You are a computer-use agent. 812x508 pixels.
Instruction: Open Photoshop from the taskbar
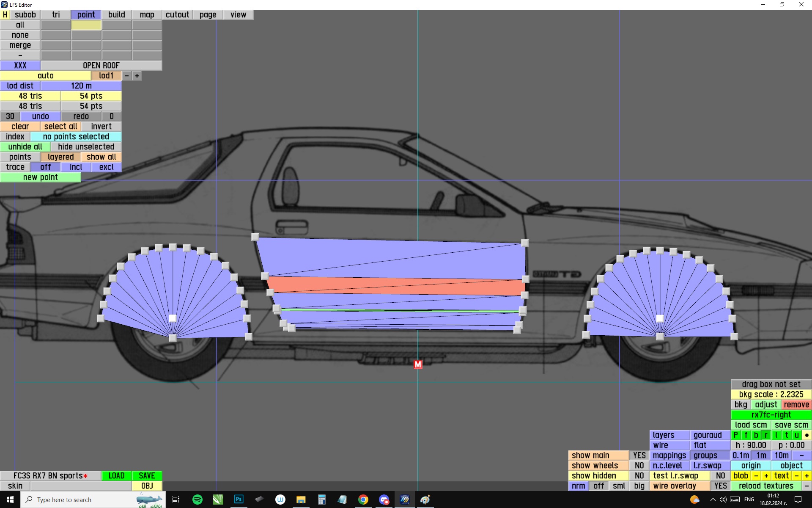pos(239,500)
